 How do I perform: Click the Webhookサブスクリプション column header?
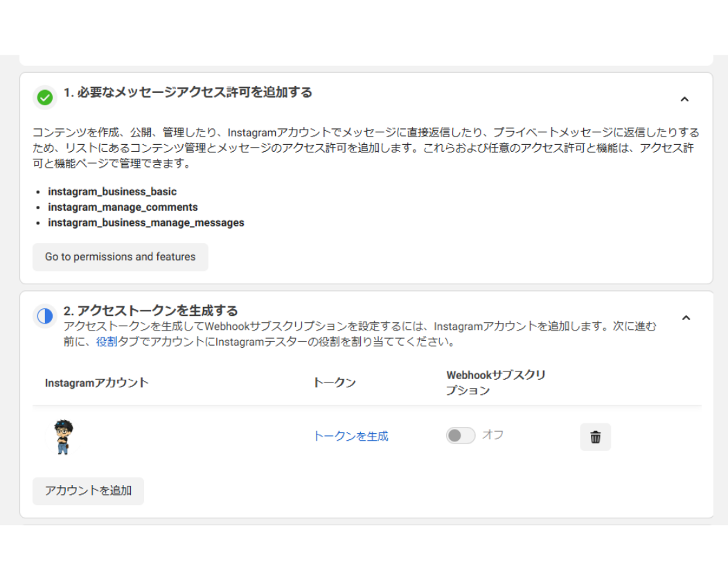tap(495, 383)
